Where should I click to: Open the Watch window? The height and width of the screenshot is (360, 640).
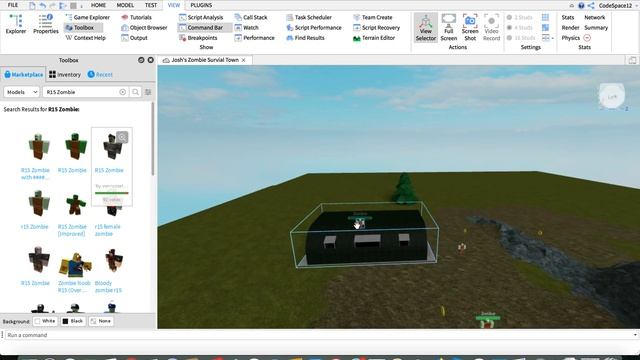(247, 27)
